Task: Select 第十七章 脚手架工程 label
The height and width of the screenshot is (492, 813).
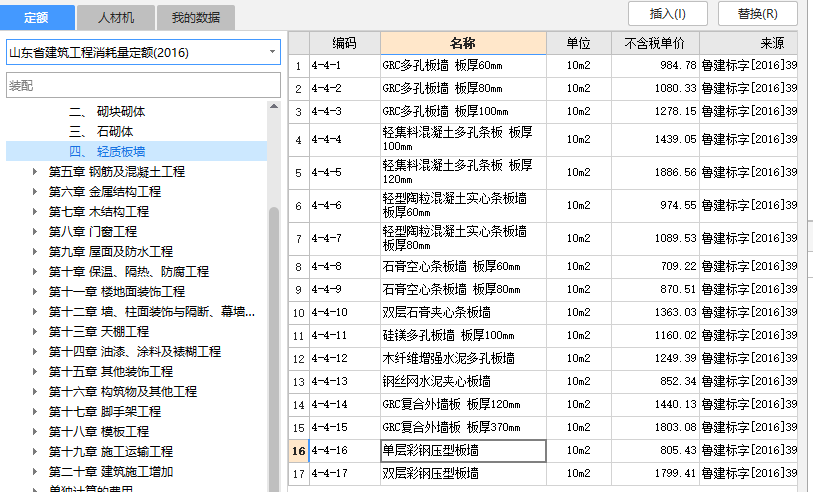Action: coord(105,412)
